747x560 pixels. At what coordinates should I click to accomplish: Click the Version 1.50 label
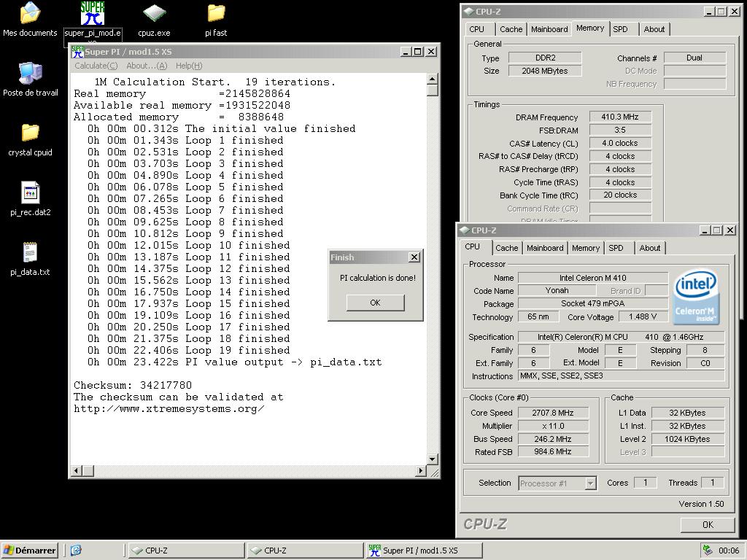tap(701, 504)
